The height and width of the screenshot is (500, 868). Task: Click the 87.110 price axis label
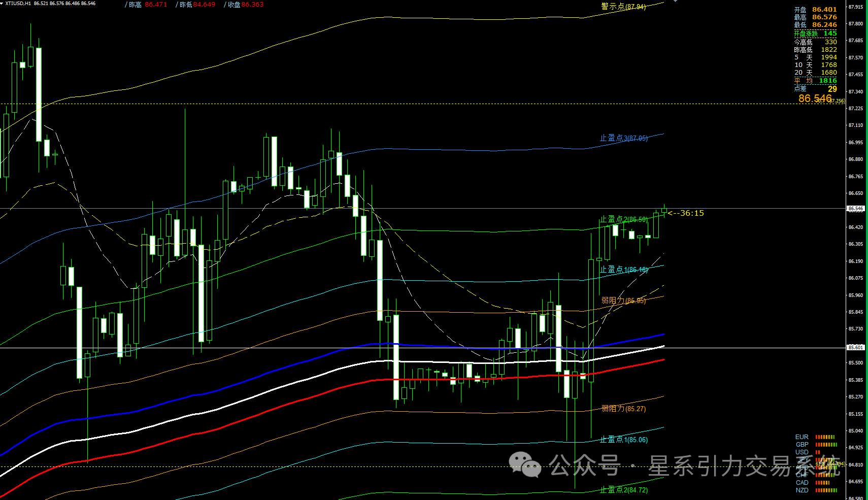point(856,125)
